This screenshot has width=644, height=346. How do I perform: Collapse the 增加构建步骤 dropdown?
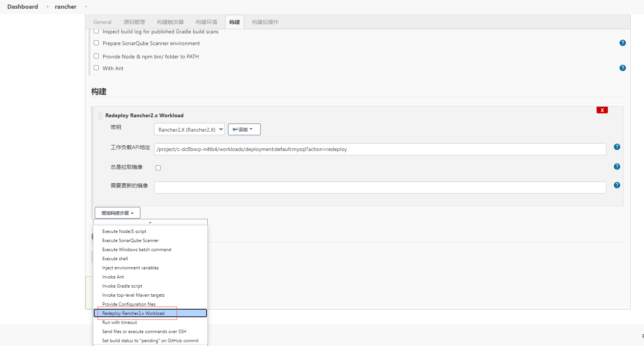pos(117,213)
